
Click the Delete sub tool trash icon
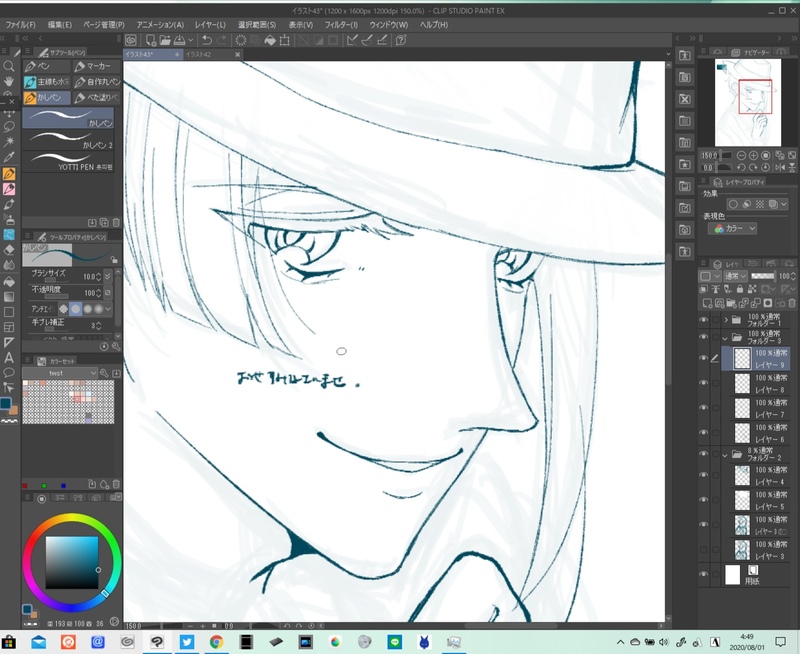(116, 222)
